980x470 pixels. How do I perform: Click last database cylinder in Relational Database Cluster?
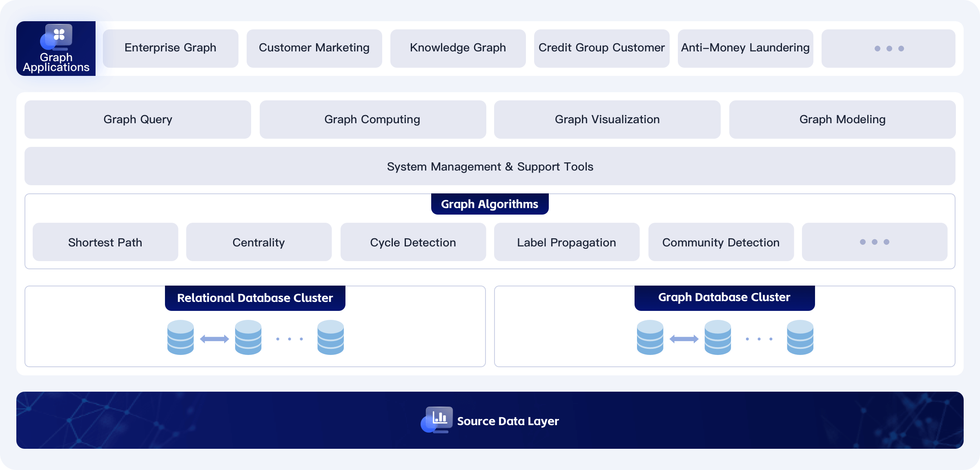[331, 337]
